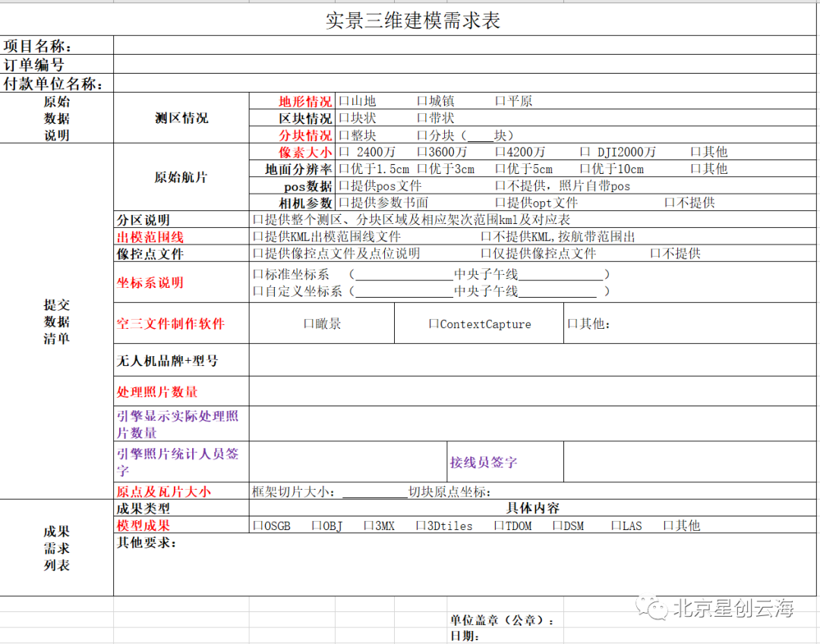Select the title 实景三维建模需求表
This screenshot has height=644, width=820.
click(412, 21)
